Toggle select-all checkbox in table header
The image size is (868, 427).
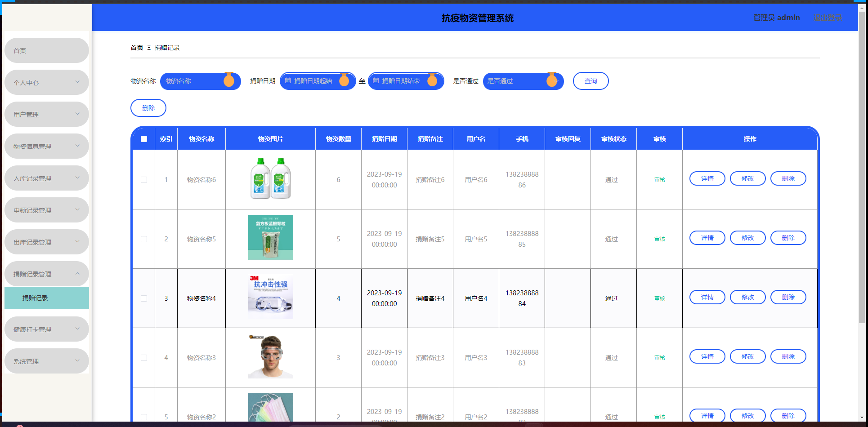(x=144, y=139)
